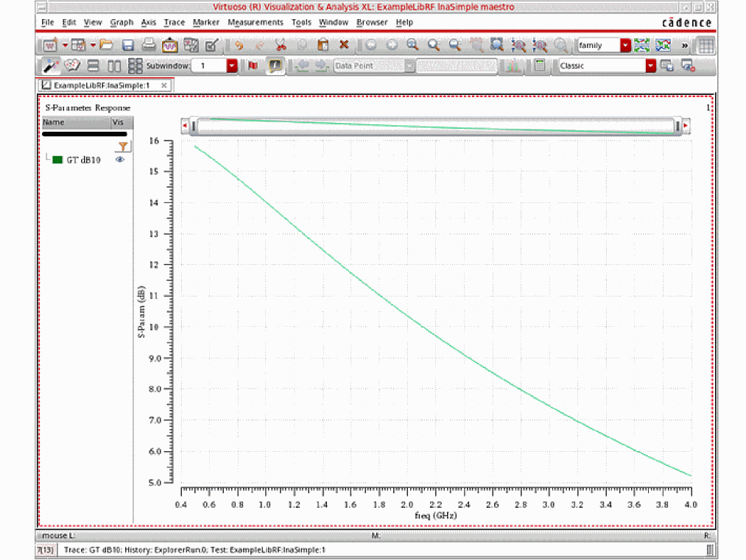Click the red X Delete icon

pyautogui.click(x=343, y=45)
